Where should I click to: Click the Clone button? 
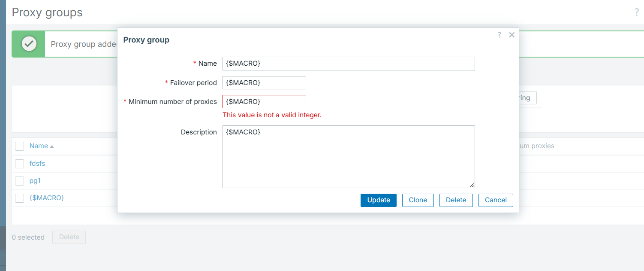tap(418, 200)
